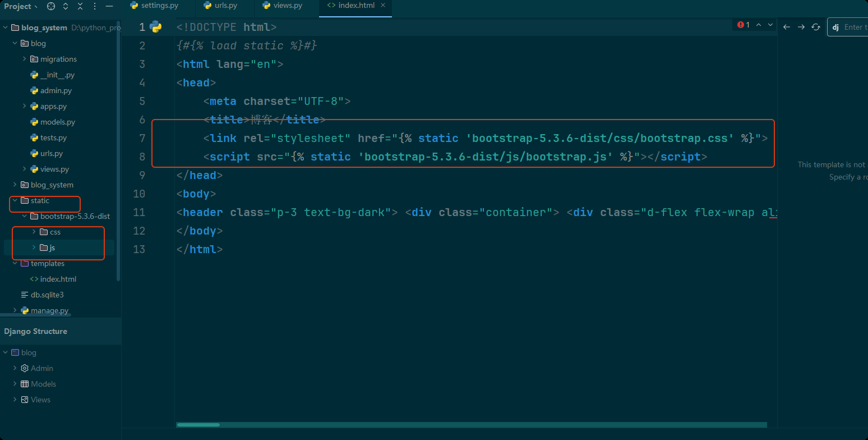Expand the manage.py node
The height and width of the screenshot is (440, 868).
[15, 310]
